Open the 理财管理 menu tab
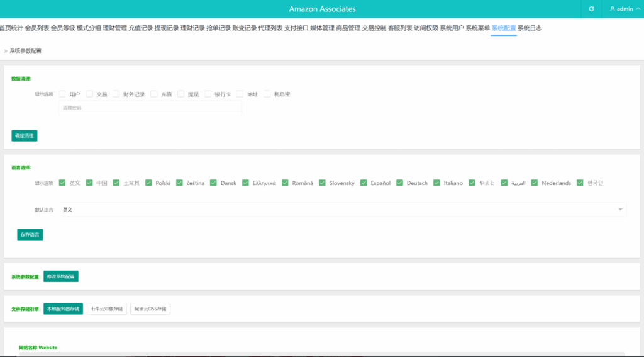 tap(114, 28)
